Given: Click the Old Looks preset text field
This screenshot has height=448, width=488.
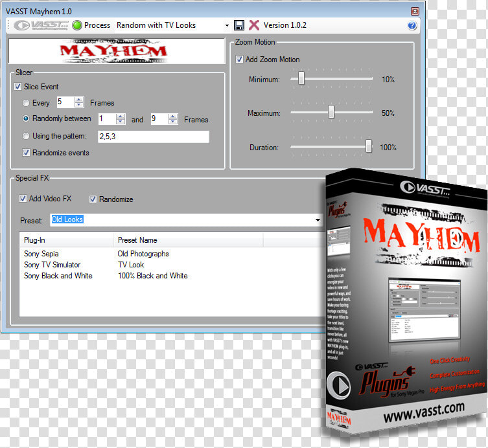Looking at the screenshot, I should (182, 220).
